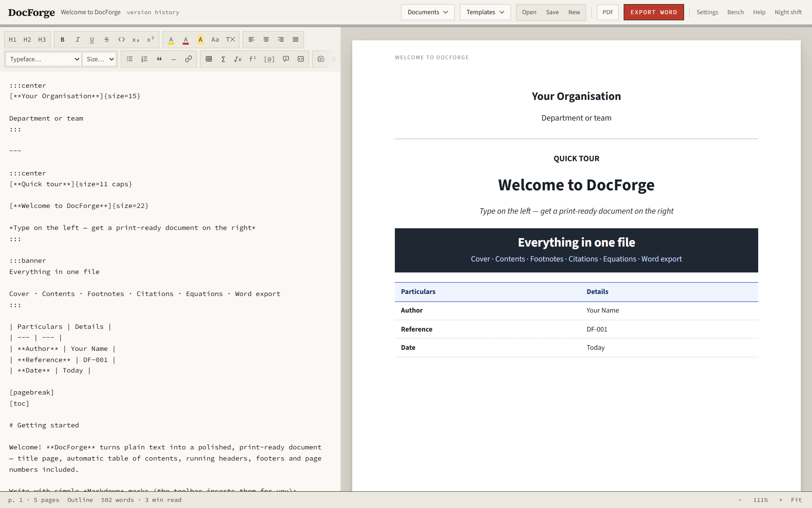The image size is (812, 508).
Task: Clear formatting with the TX icon
Action: [x=230, y=40]
